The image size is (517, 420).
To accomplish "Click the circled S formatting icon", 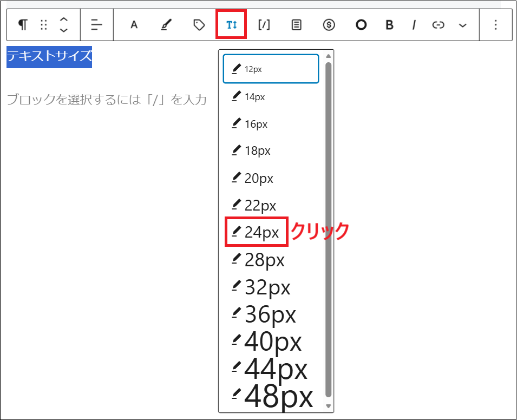I will click(x=329, y=25).
